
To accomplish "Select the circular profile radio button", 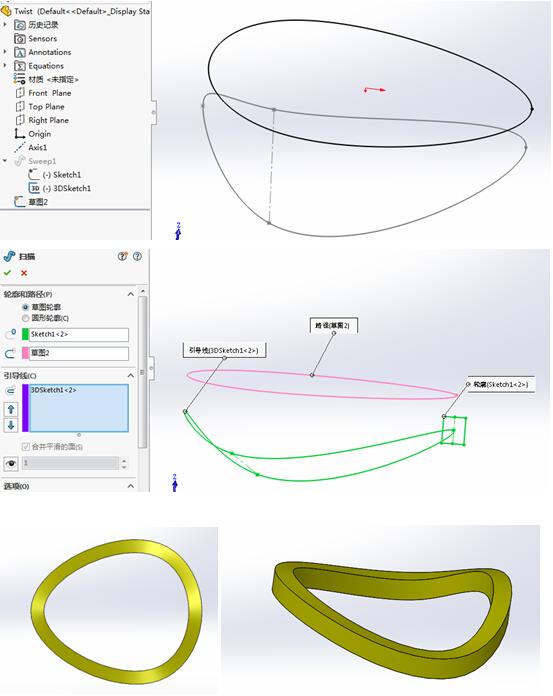I will (25, 318).
